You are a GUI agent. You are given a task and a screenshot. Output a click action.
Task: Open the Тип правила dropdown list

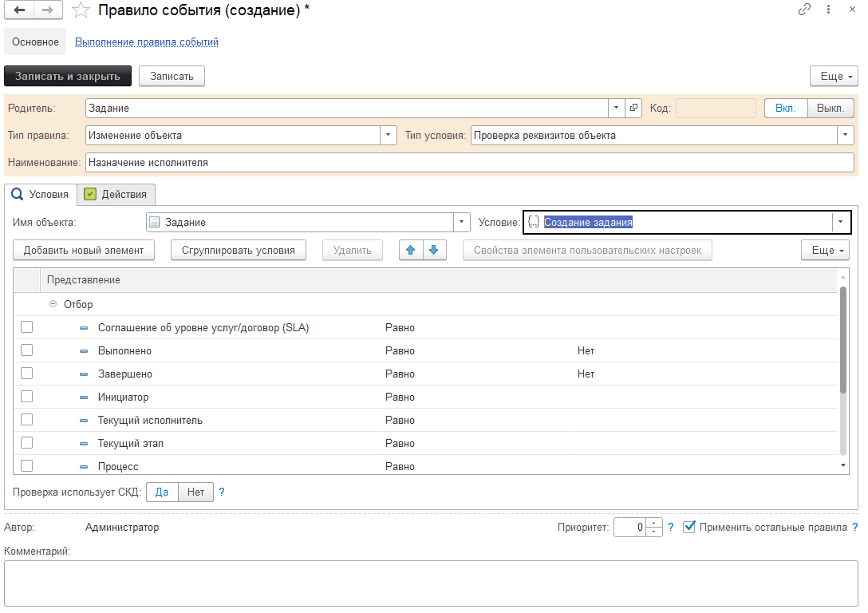[388, 135]
